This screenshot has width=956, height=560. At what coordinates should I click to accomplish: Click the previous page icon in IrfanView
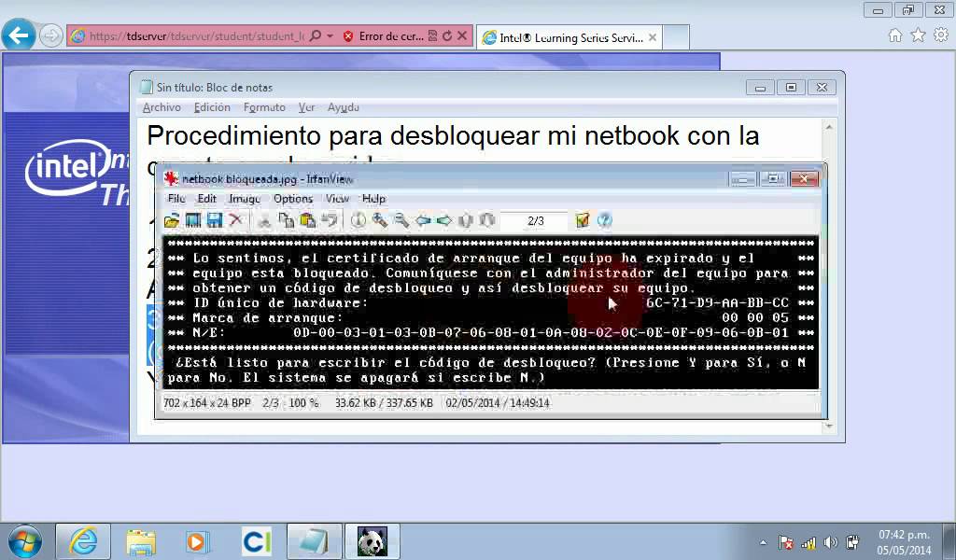466,220
